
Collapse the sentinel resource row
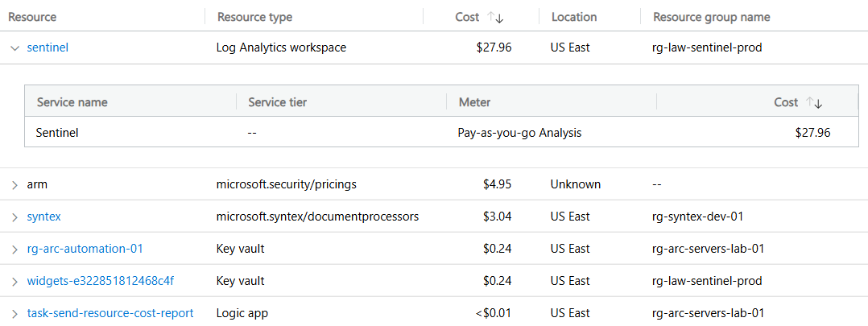14,47
